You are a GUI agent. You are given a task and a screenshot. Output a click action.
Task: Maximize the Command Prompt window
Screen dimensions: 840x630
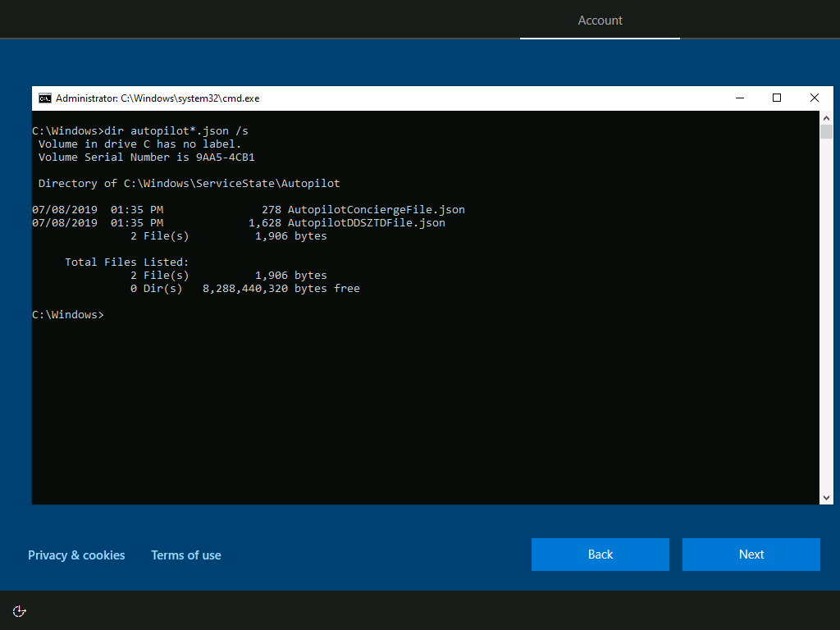[777, 98]
